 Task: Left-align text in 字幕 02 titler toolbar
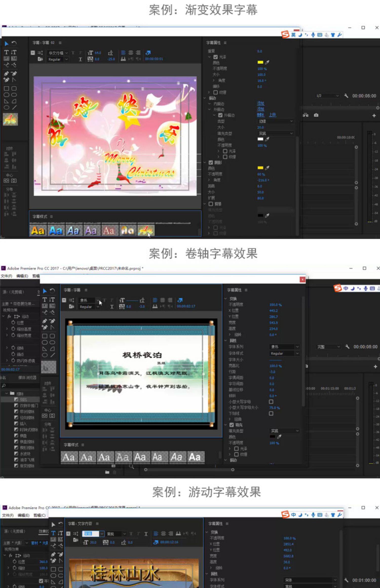click(123, 53)
